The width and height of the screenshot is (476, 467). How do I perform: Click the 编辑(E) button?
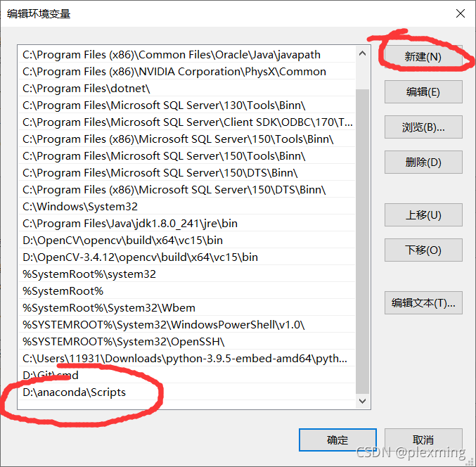423,91
